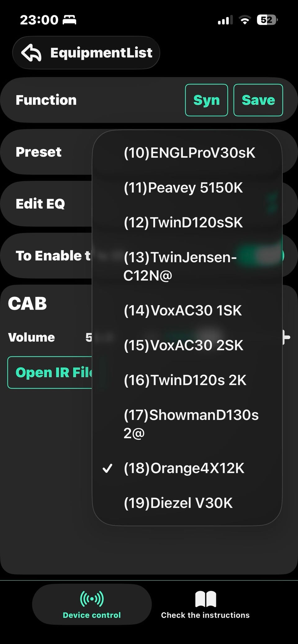This screenshot has width=298, height=644.
Task: Open the instructions book icon
Action: coord(205,599)
